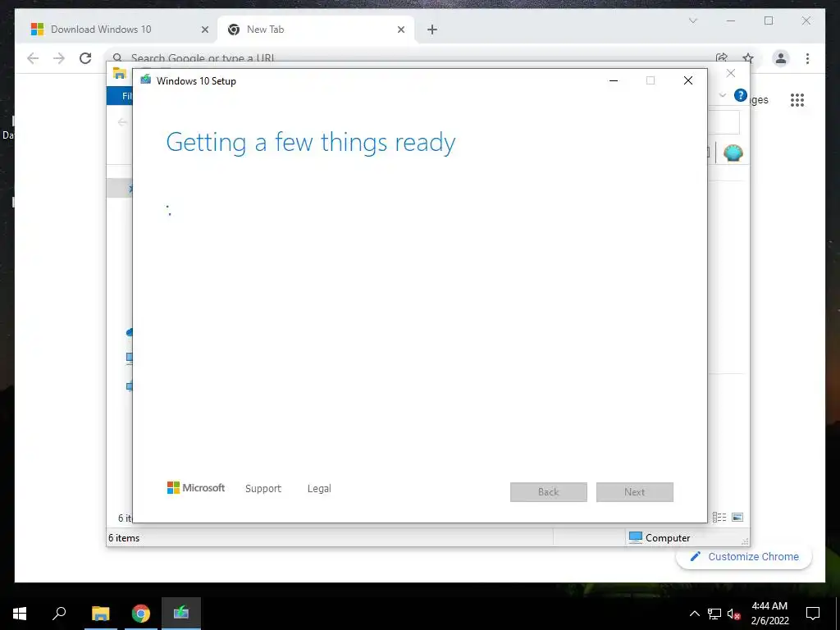Open Chrome's tab search dropdown arrow
The image size is (840, 630).
[692, 21]
